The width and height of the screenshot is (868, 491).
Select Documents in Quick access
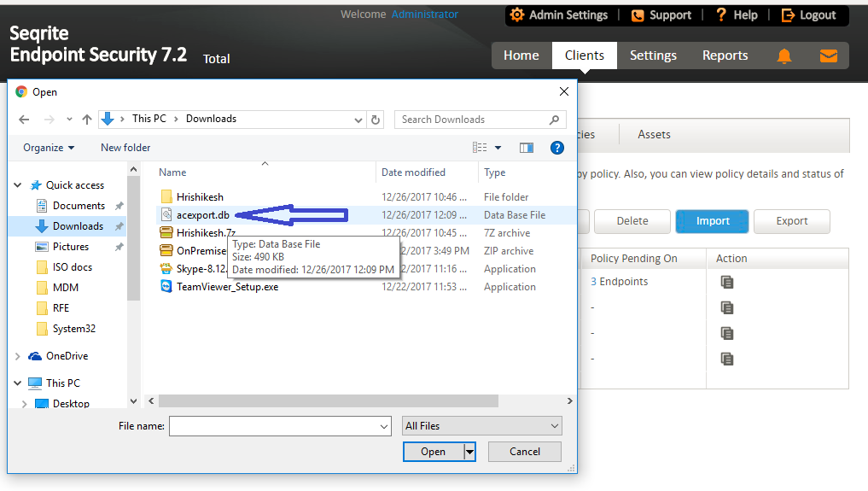[78, 206]
